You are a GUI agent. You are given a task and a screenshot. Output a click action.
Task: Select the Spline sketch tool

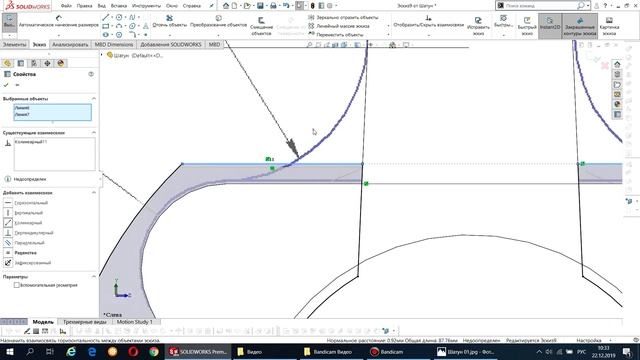(x=132, y=17)
